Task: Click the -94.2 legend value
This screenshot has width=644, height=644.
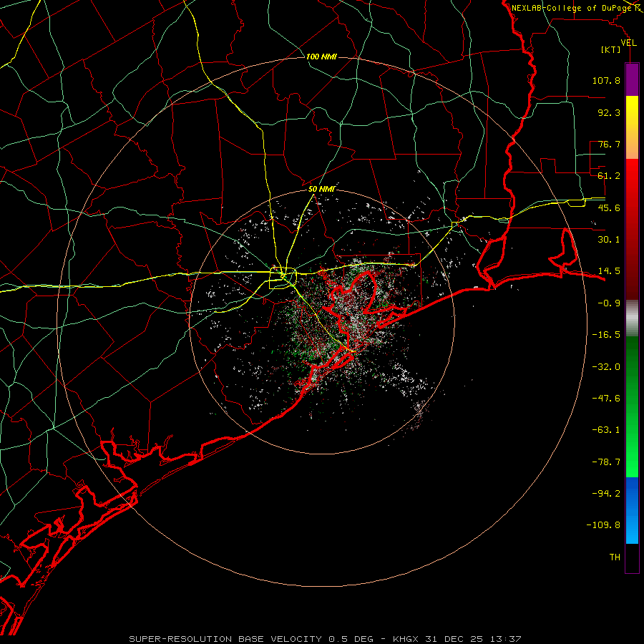Action: click(606, 494)
